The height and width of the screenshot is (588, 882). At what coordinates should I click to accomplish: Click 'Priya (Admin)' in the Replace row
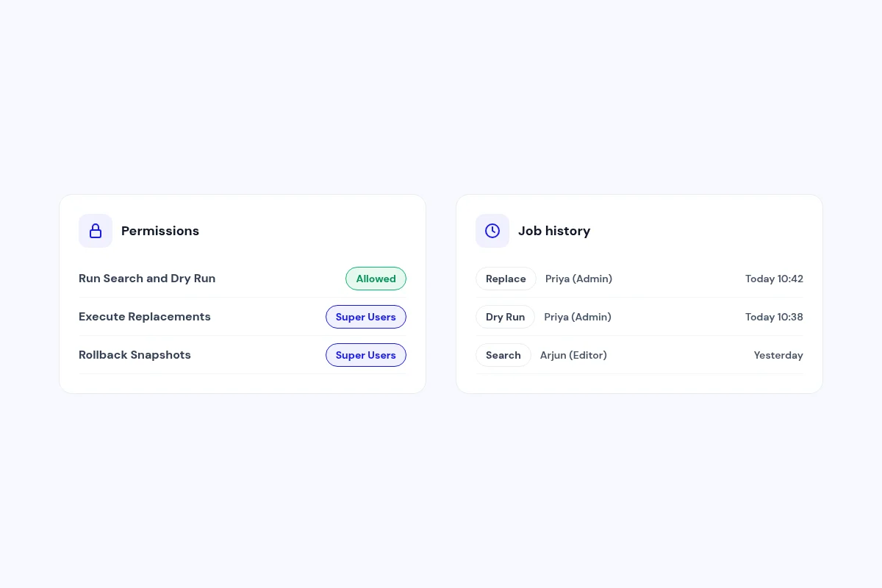(x=578, y=279)
